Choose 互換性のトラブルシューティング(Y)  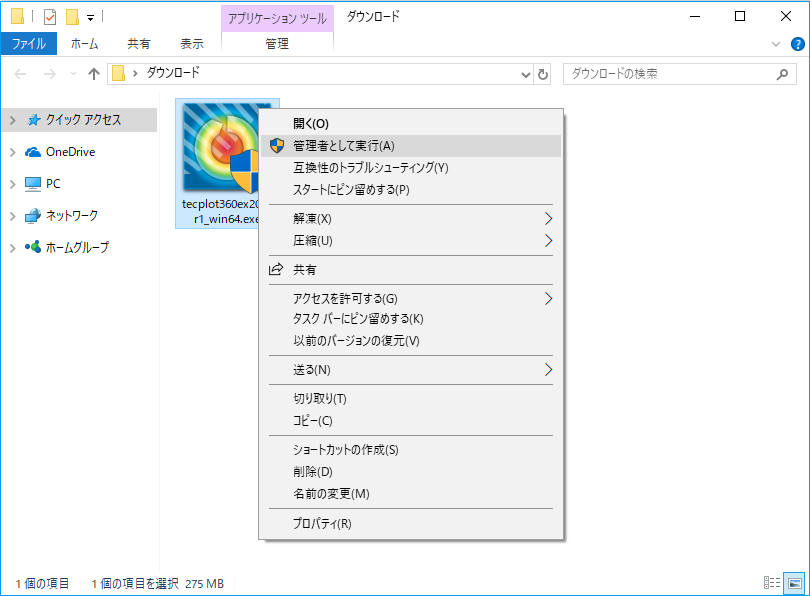tap(411, 168)
